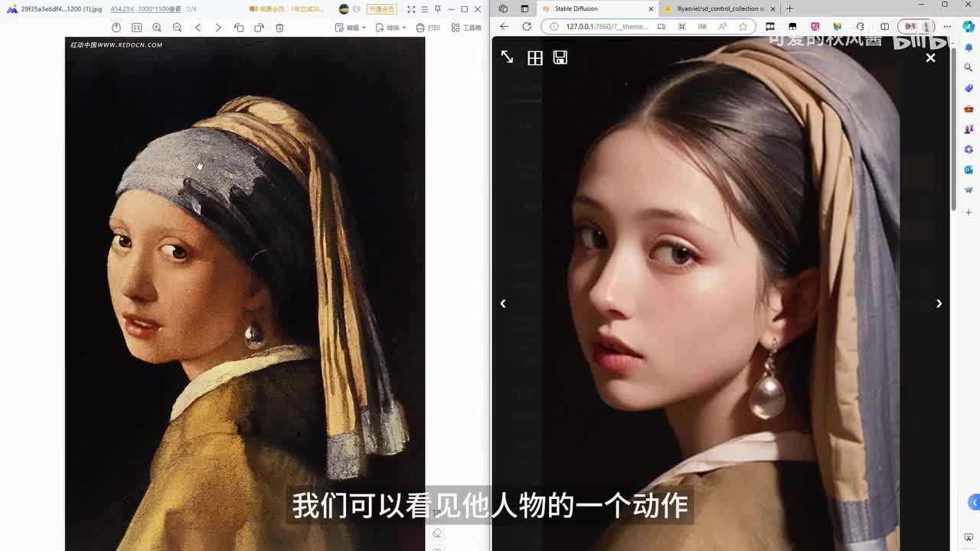Click the zoom out magnifier in image viewer

click(177, 28)
